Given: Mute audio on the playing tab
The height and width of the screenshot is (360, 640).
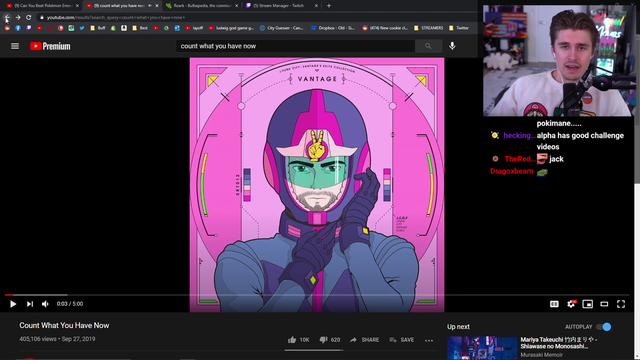Looking at the screenshot, I should point(150,6).
